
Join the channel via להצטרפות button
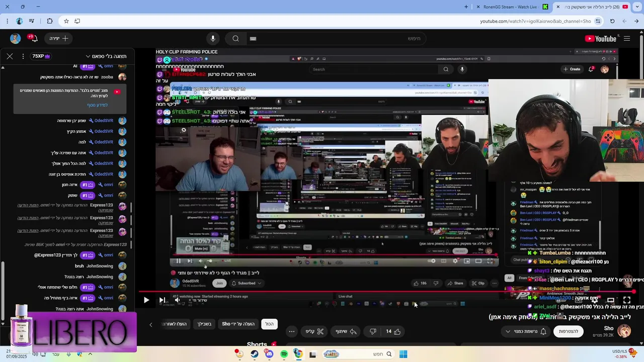[x=569, y=331]
